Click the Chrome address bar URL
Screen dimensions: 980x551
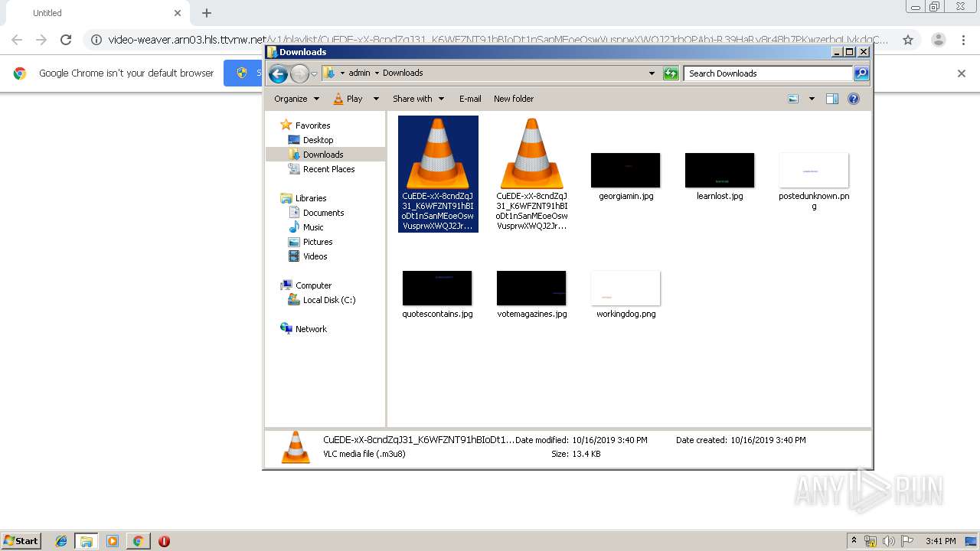tap(498, 40)
